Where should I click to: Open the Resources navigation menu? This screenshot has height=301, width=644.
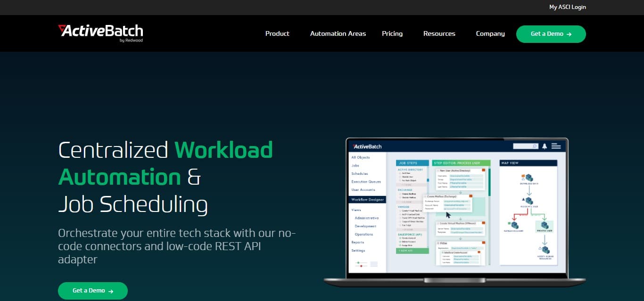(x=439, y=33)
